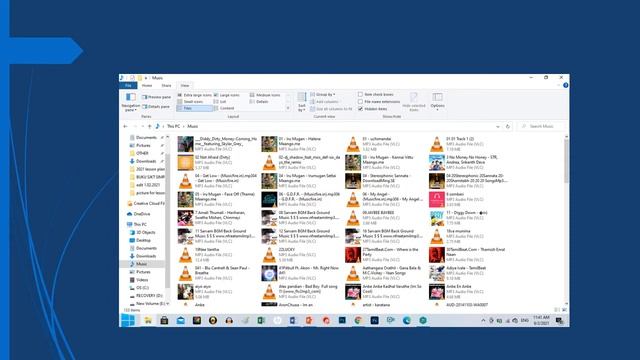
Task: Open the Options button in ribbon
Action: (437, 101)
